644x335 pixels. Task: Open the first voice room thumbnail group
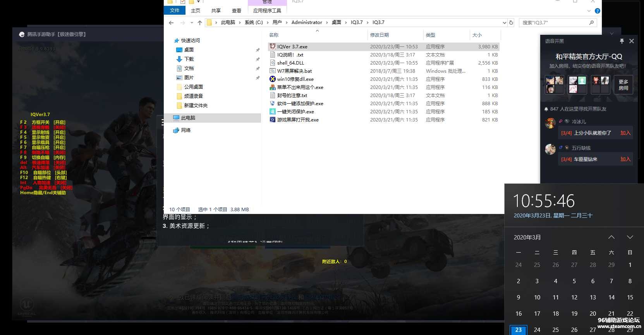coord(555,84)
